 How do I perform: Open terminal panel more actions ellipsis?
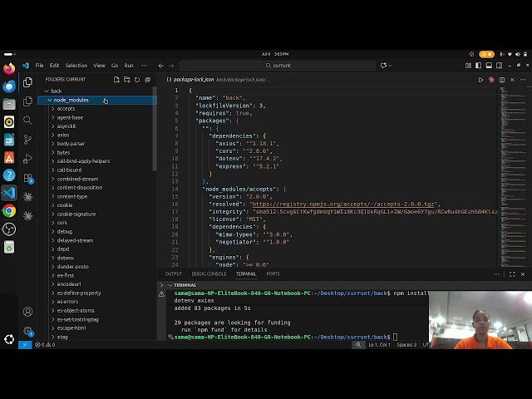[x=497, y=274]
